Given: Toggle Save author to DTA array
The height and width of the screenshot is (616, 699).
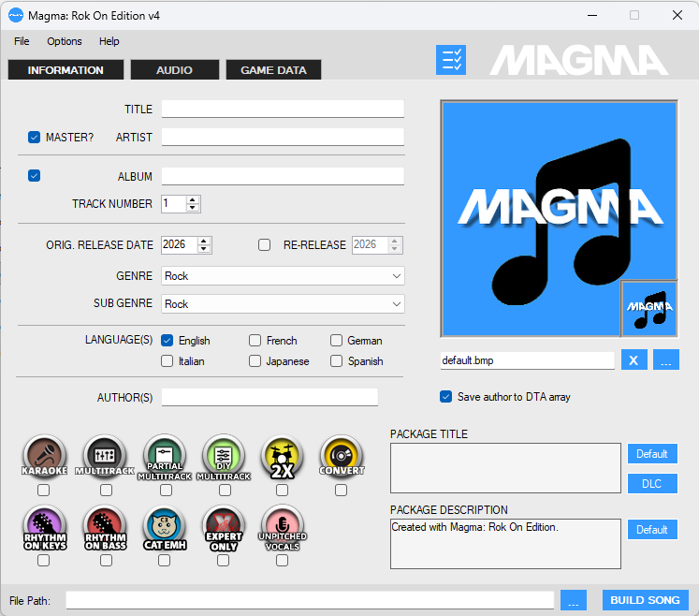Looking at the screenshot, I should 445,397.
